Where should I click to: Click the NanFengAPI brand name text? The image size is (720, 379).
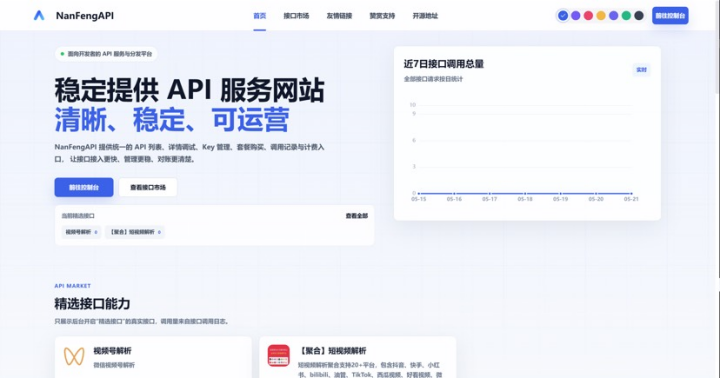point(85,16)
